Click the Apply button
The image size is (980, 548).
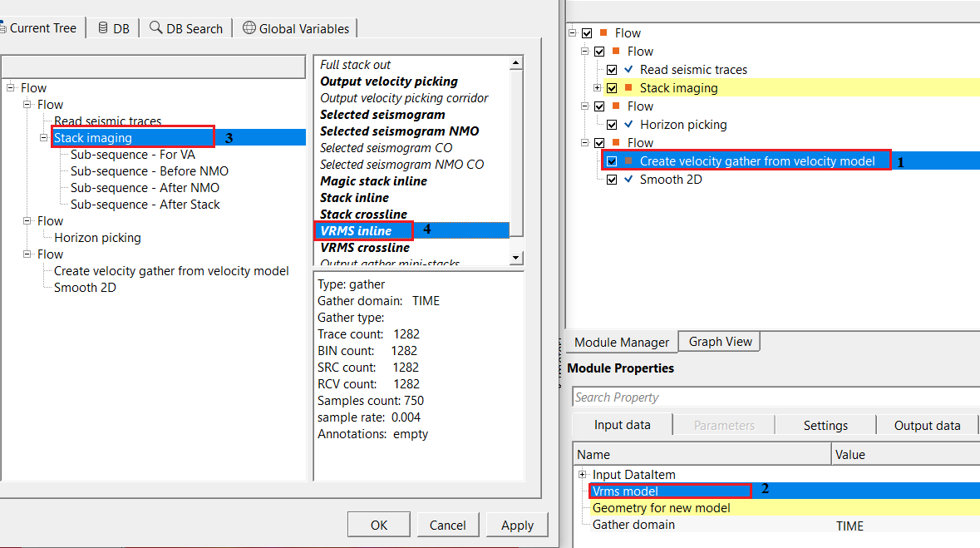(x=517, y=525)
